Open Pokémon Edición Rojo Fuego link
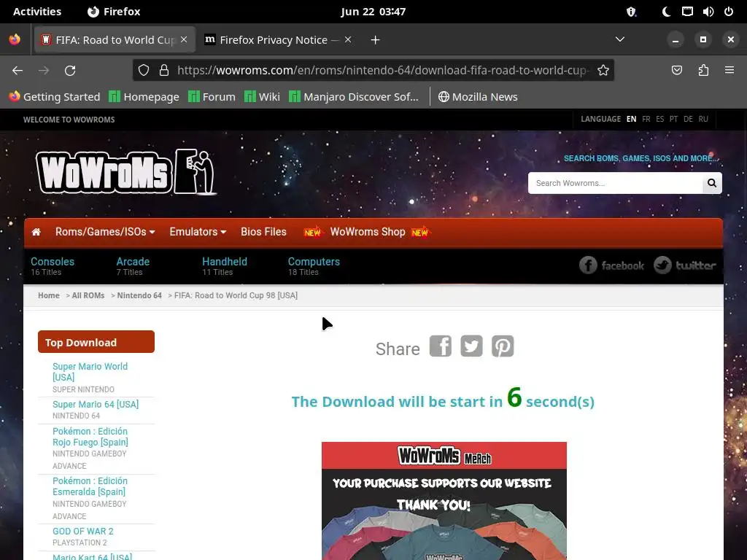The height and width of the screenshot is (560, 747). click(90, 437)
